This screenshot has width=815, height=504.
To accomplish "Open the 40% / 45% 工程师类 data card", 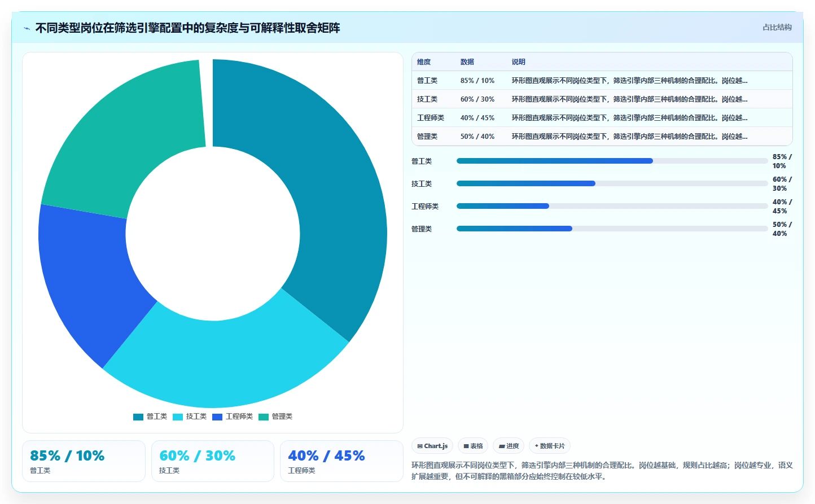I will click(x=341, y=461).
